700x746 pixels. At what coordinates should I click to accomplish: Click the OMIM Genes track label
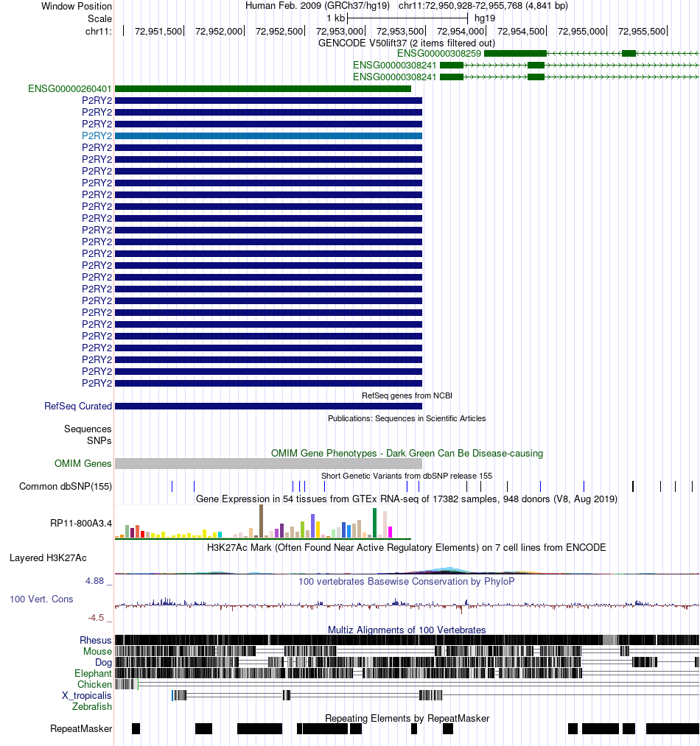[x=83, y=463]
